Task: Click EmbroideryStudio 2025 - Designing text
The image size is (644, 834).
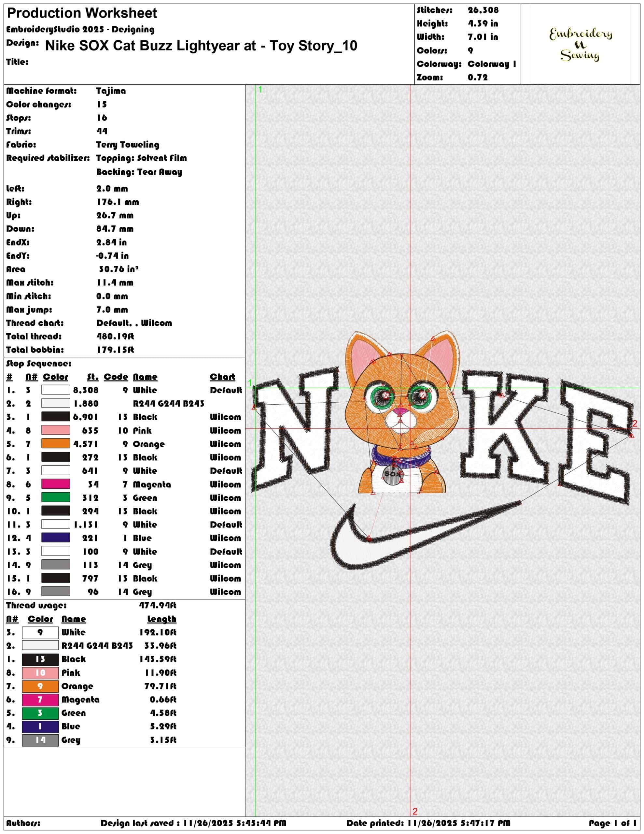Action: click(x=80, y=30)
